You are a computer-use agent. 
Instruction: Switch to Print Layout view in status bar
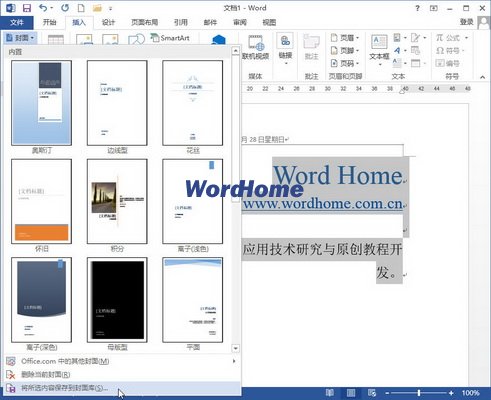coord(351,393)
